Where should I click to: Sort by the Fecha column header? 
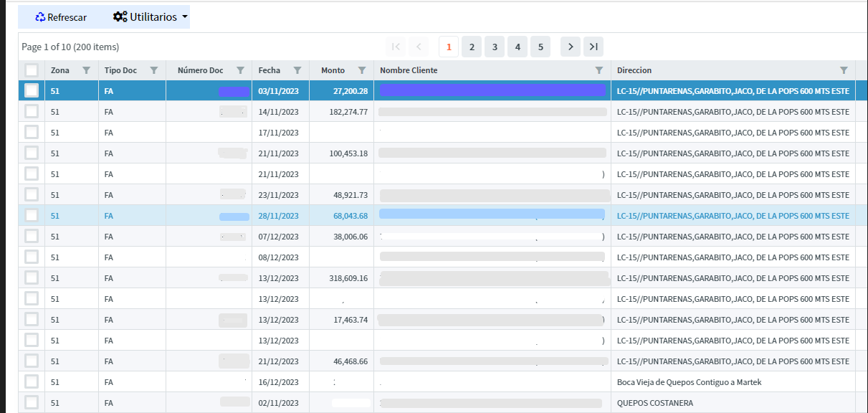pyautogui.click(x=270, y=70)
